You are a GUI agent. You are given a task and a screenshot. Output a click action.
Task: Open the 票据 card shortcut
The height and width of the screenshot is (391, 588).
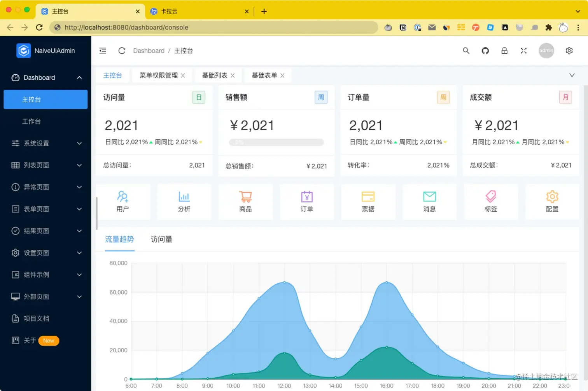(x=368, y=202)
